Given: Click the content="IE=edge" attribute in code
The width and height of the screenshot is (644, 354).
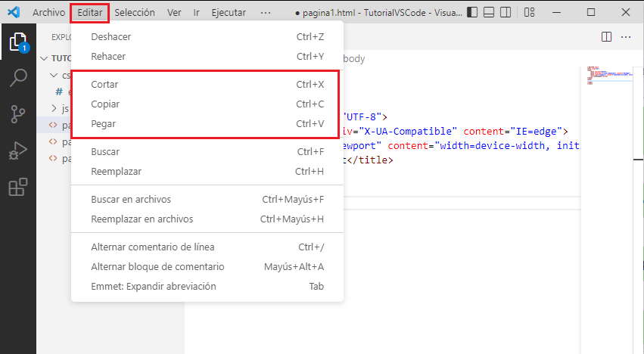Looking at the screenshot, I should click(512, 132).
